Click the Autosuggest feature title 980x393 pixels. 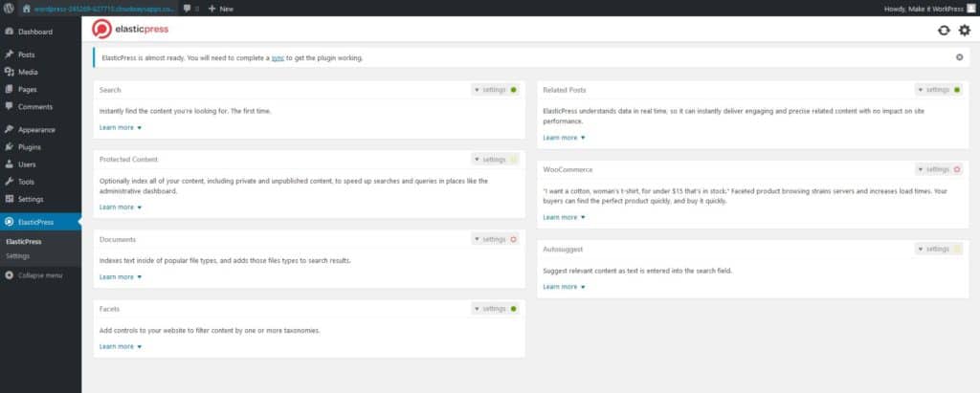click(x=563, y=250)
